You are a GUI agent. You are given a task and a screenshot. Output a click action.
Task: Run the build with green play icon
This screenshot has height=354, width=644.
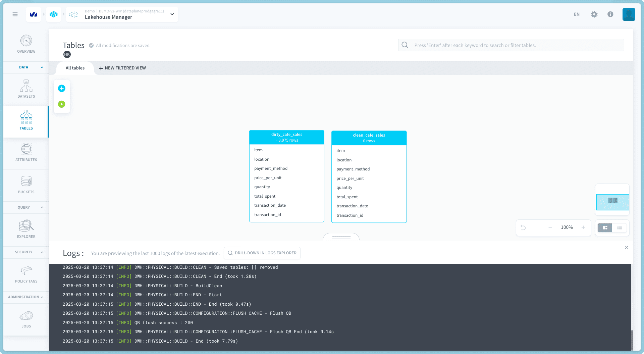pos(62,104)
